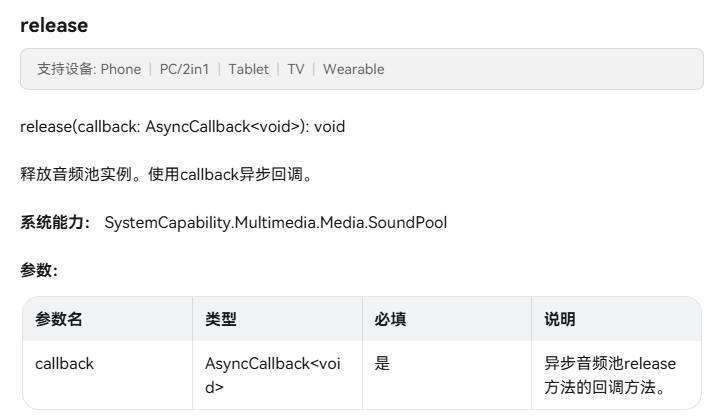The height and width of the screenshot is (419, 708).
Task: Select the Phone device label
Action: (120, 70)
